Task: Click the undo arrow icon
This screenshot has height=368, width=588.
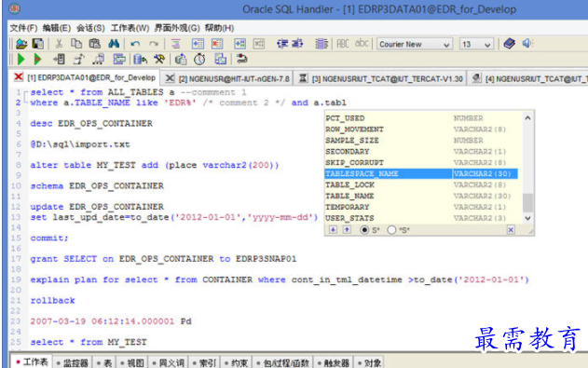Action: click(135, 44)
